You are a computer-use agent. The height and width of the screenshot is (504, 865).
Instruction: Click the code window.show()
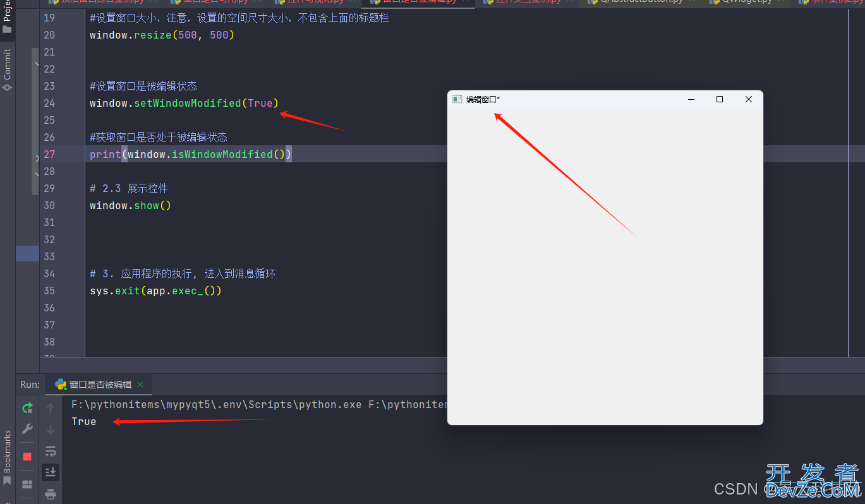click(131, 205)
